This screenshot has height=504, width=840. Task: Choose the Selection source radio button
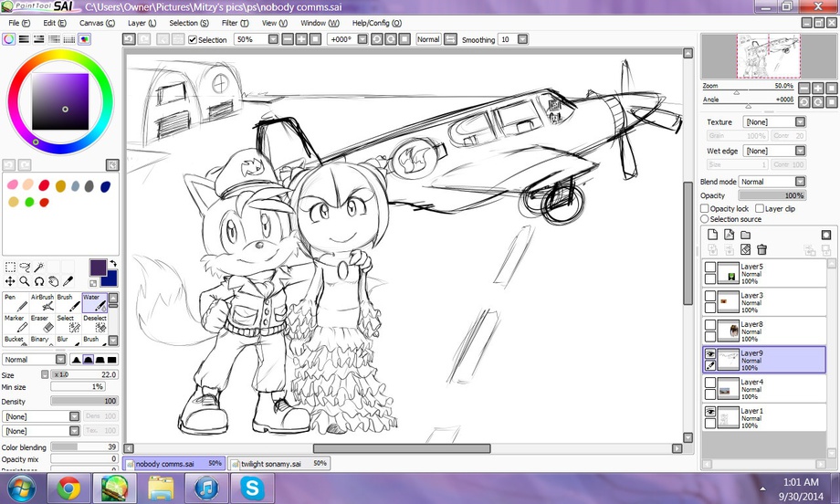pos(705,219)
